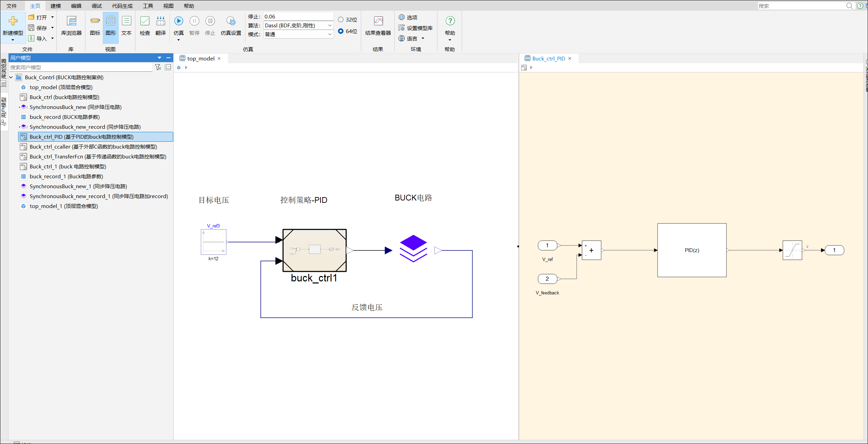This screenshot has width=868, height=444.
Task: Switch to the top_model tab
Action: tap(200, 58)
